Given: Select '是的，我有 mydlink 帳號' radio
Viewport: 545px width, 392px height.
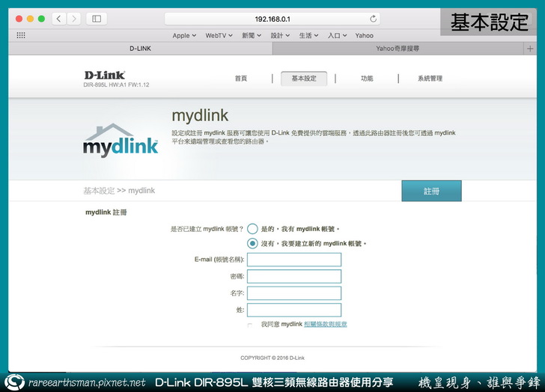Looking at the screenshot, I should pyautogui.click(x=252, y=229).
